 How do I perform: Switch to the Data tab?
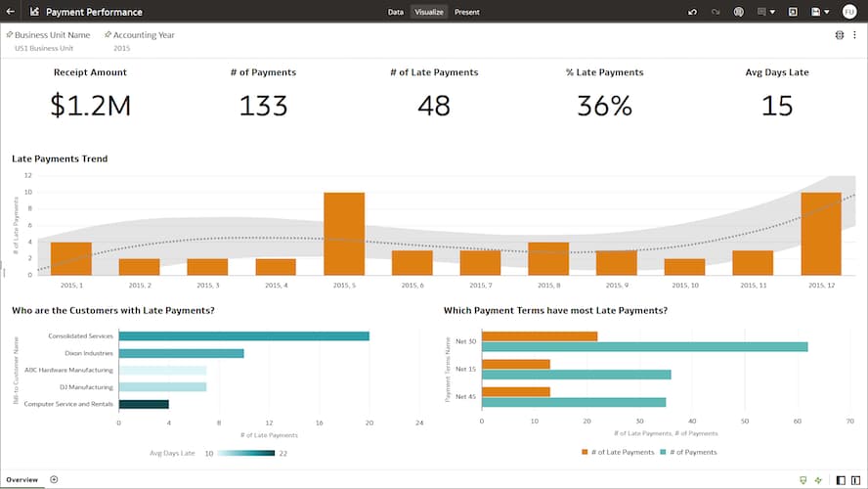point(395,12)
